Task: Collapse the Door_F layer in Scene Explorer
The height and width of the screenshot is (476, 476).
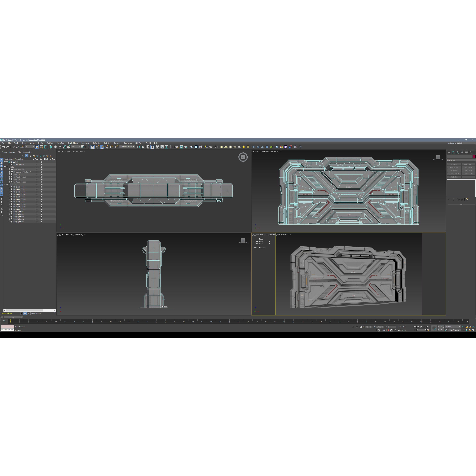Action: tap(5, 184)
